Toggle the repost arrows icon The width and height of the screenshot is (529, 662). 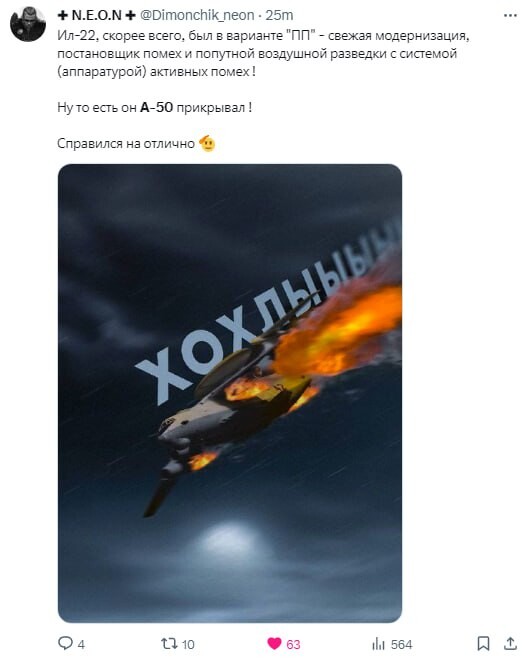click(169, 643)
